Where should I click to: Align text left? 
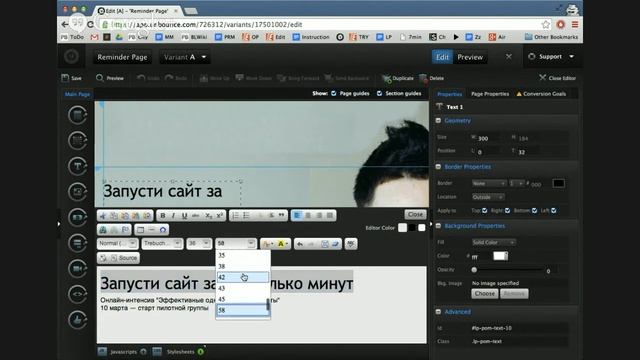click(x=297, y=216)
